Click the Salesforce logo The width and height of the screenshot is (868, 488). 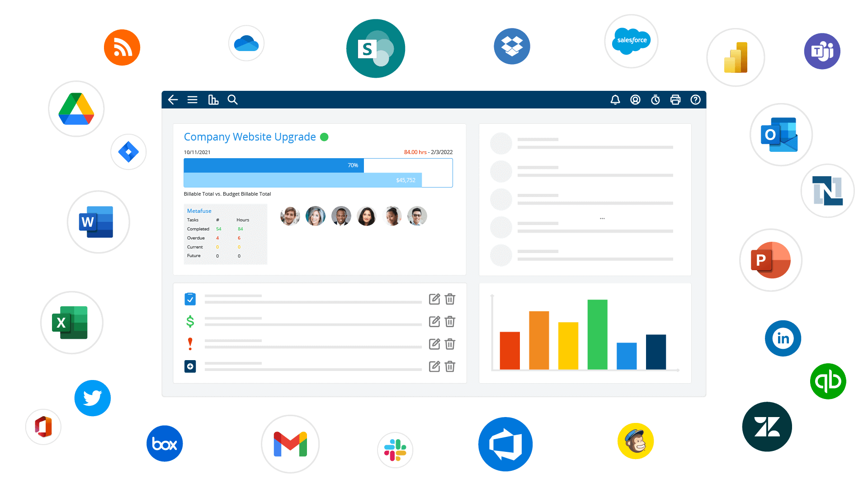click(631, 41)
